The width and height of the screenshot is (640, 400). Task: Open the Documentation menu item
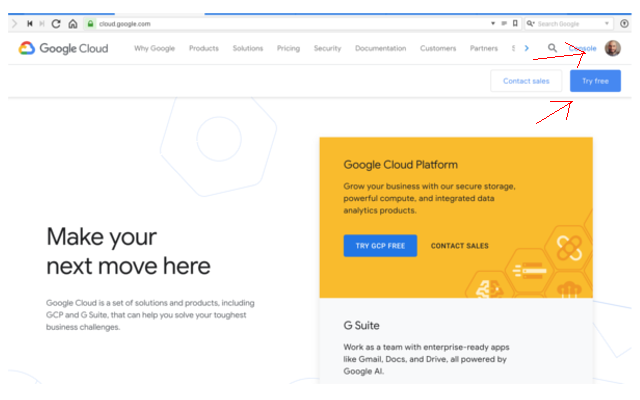click(380, 48)
